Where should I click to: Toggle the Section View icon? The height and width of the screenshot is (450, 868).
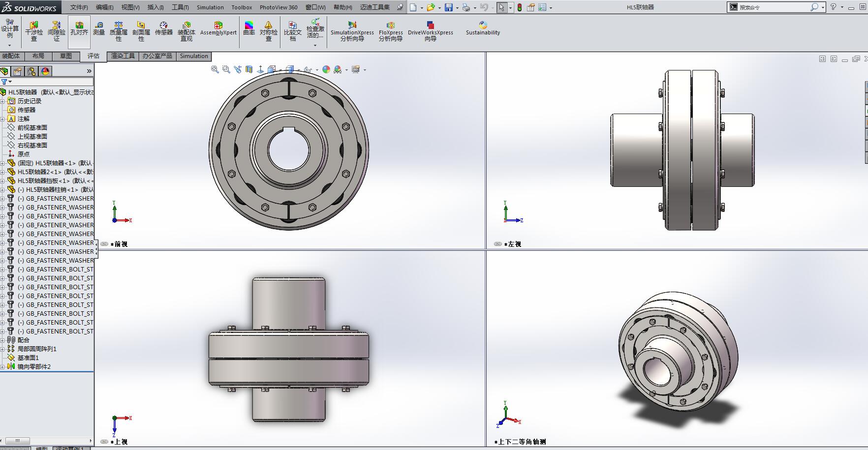pos(249,69)
